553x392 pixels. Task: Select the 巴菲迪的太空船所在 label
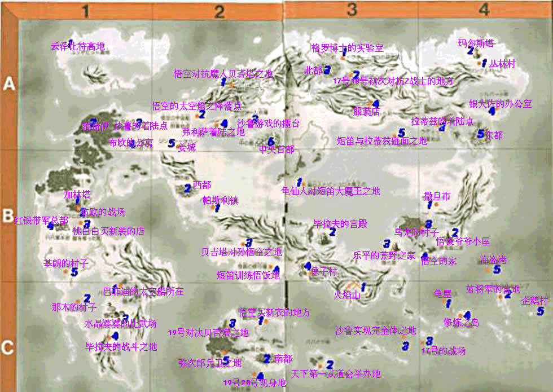click(143, 292)
